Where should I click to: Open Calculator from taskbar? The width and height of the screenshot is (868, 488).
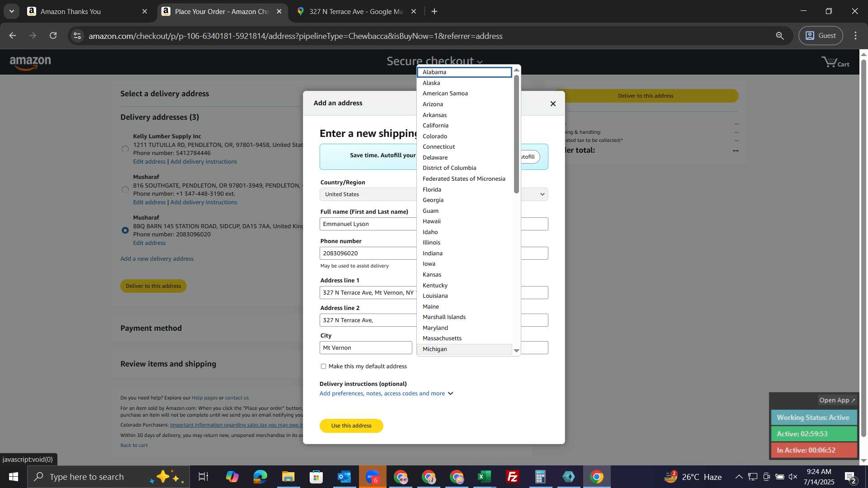(540, 477)
